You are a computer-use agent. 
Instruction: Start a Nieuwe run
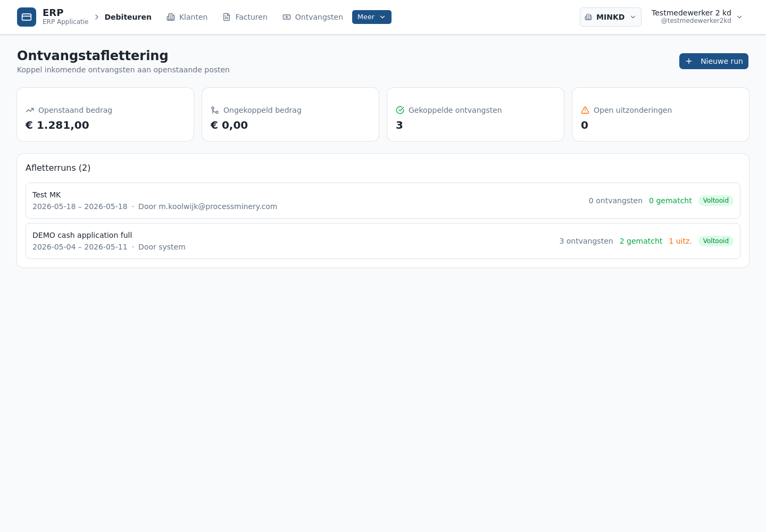(714, 61)
